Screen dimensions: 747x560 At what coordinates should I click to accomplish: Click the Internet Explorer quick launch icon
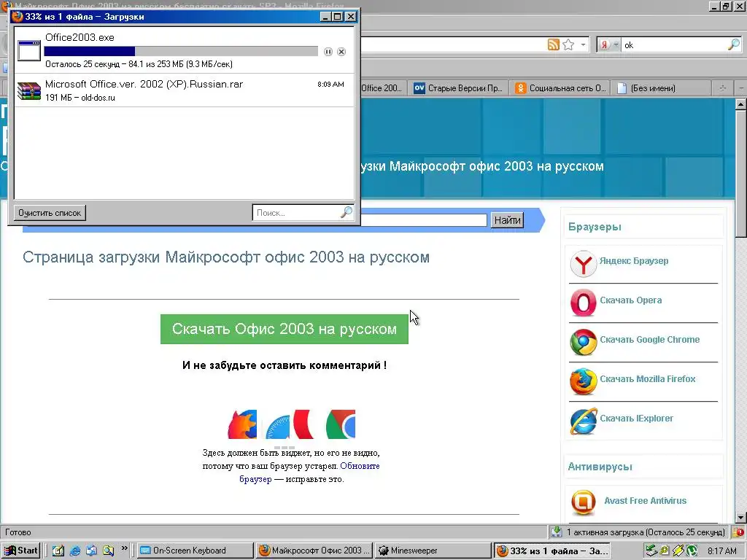75,551
